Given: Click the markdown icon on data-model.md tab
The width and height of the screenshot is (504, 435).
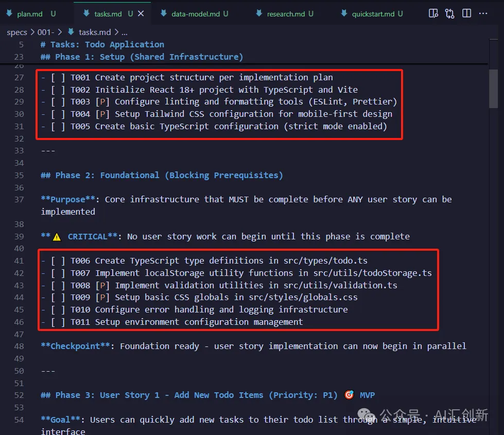Looking at the screenshot, I should pos(163,14).
